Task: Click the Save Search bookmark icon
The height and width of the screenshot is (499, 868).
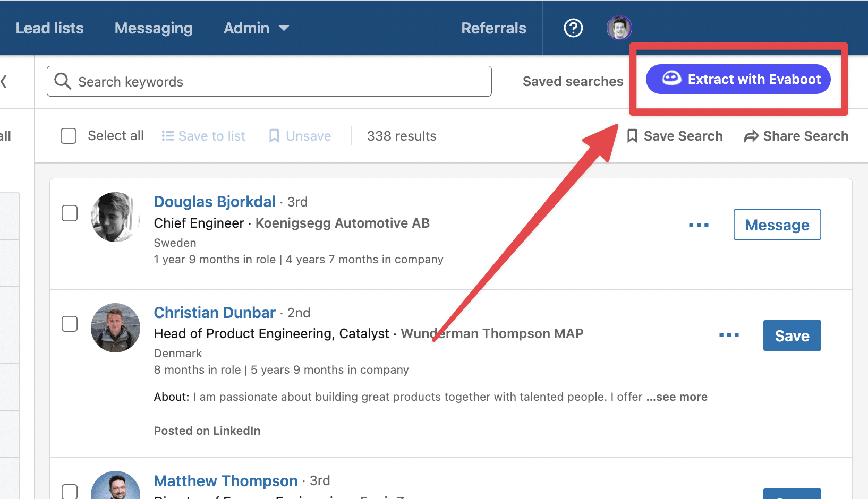Action: (632, 136)
